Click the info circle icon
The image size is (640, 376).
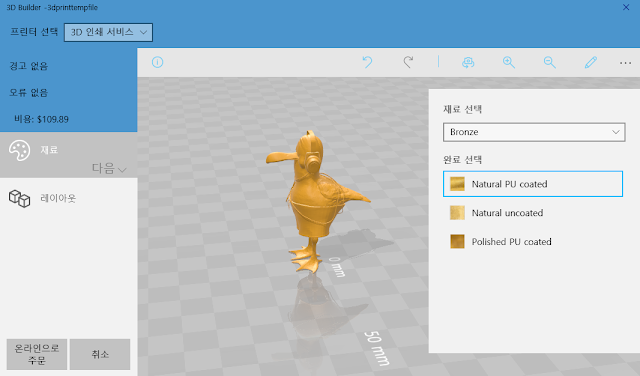pyautogui.click(x=158, y=62)
